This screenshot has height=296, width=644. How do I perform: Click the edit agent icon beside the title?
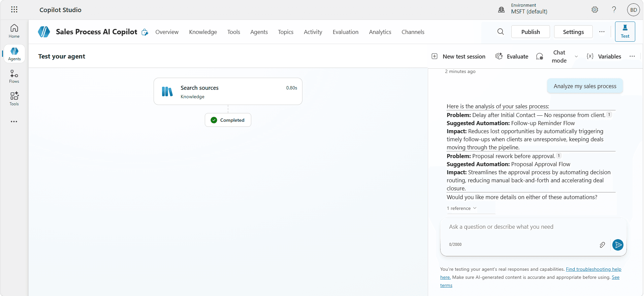(145, 32)
